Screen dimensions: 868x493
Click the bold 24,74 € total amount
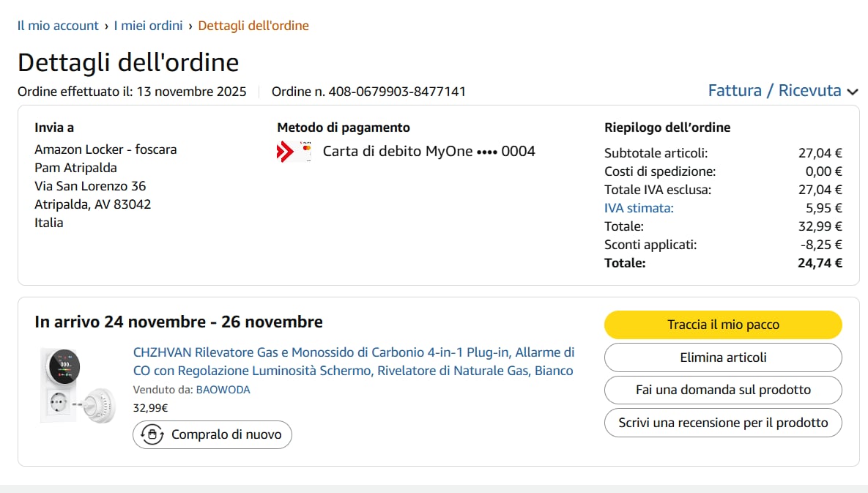[x=820, y=263]
